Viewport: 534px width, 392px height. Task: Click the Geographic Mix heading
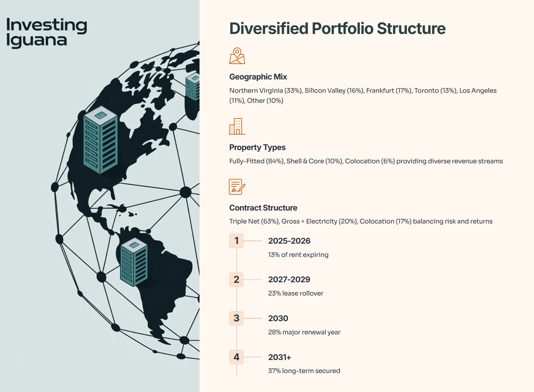(x=258, y=77)
